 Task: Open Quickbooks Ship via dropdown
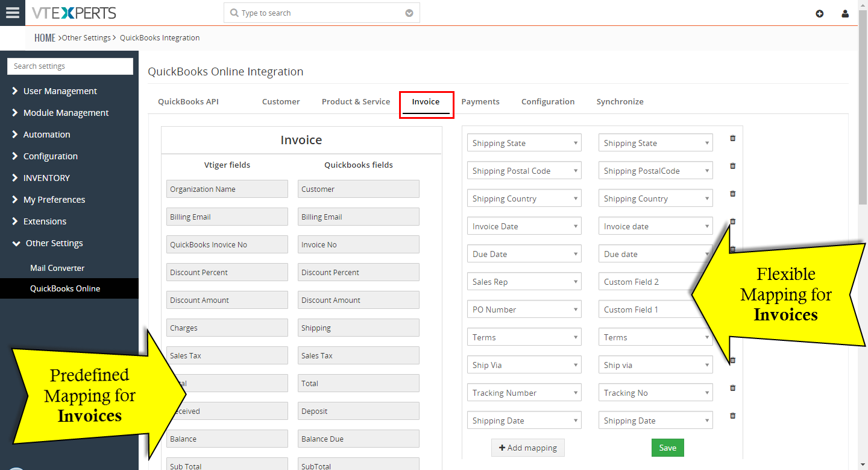point(656,365)
